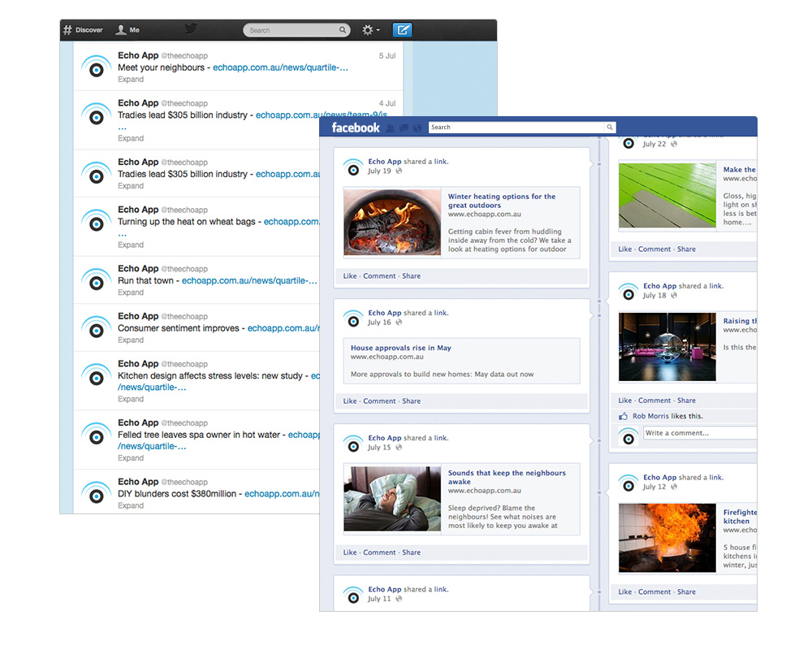Image resolution: width=812 pixels, height=650 pixels.
Task: Click the facebook logo
Action: pos(356,128)
